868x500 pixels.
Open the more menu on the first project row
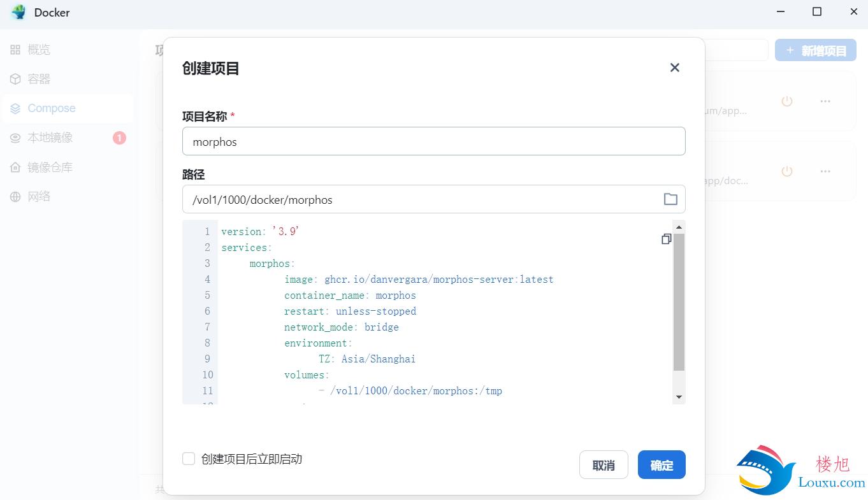click(825, 101)
